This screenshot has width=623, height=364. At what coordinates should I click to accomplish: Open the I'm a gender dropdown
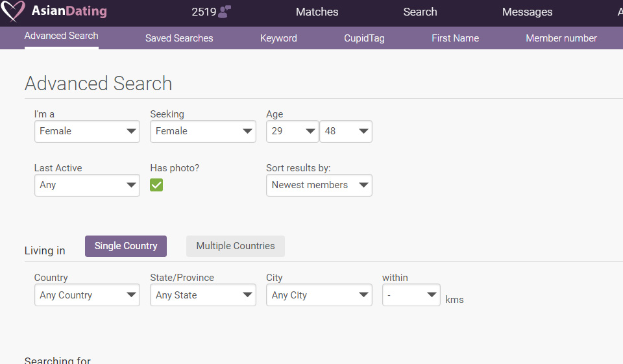pos(87,131)
